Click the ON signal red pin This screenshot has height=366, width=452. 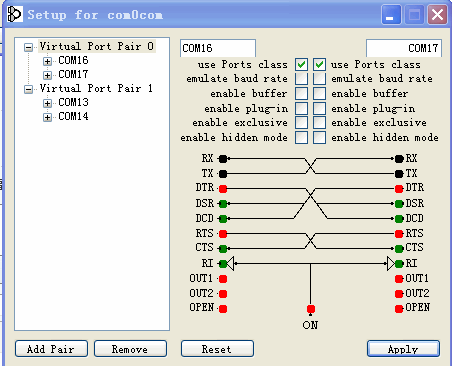click(x=311, y=309)
